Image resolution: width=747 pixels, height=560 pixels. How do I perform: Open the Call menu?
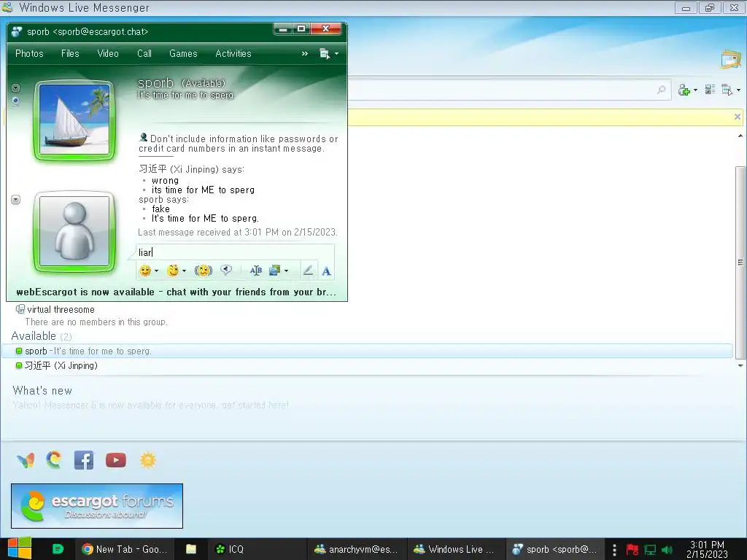click(x=144, y=54)
